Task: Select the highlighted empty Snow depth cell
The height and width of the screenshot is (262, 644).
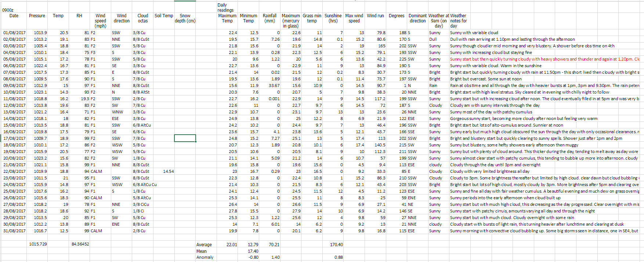Action: (185, 138)
